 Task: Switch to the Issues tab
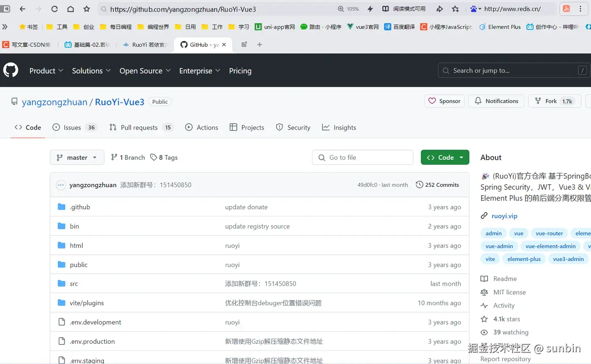point(75,127)
